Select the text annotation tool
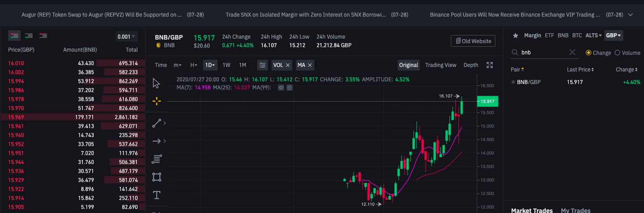 point(157,195)
